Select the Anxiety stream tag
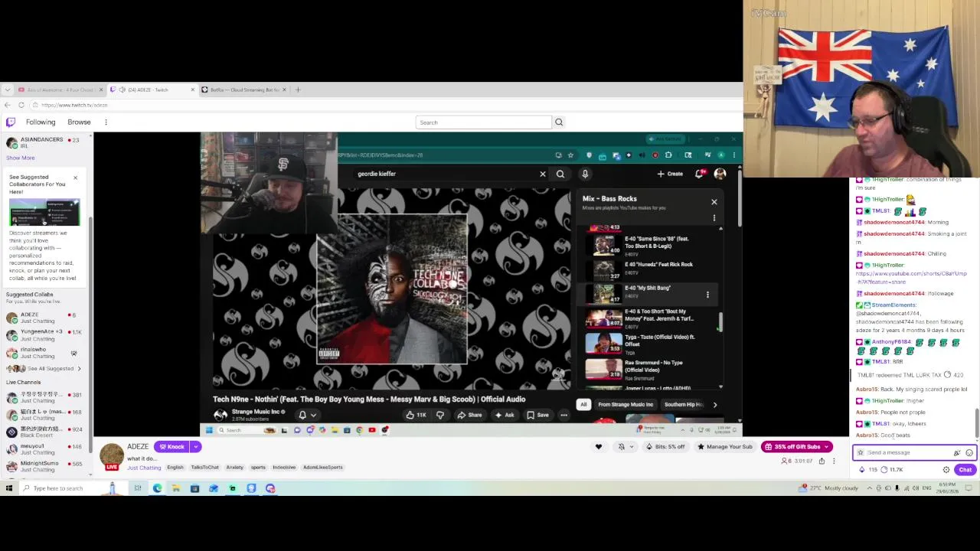 click(x=234, y=468)
